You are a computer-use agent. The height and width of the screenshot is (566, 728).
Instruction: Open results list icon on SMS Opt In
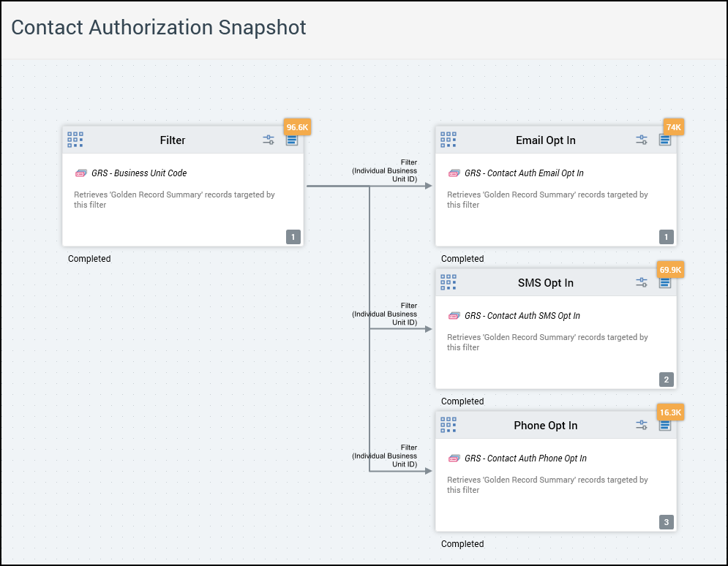click(665, 282)
